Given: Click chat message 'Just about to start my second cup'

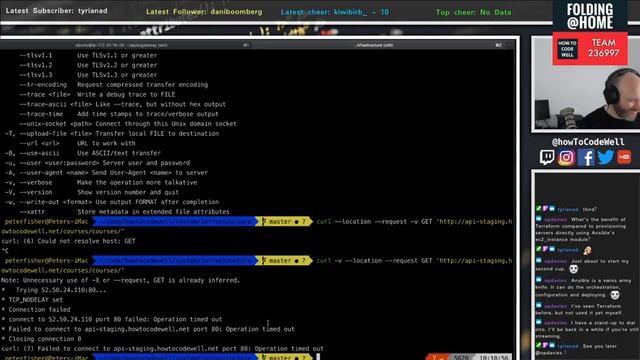Looking at the screenshot, I should (583, 265).
